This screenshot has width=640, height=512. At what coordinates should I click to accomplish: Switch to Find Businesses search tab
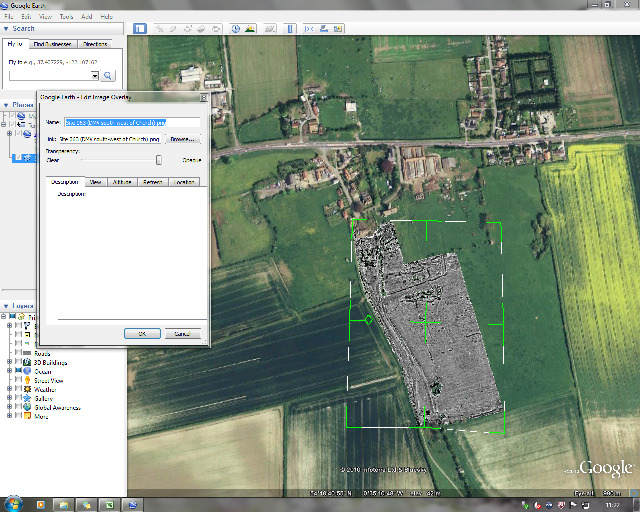coord(52,44)
